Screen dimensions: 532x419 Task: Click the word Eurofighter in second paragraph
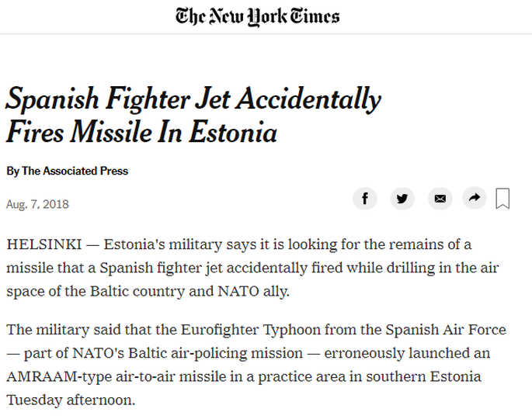tap(220, 330)
